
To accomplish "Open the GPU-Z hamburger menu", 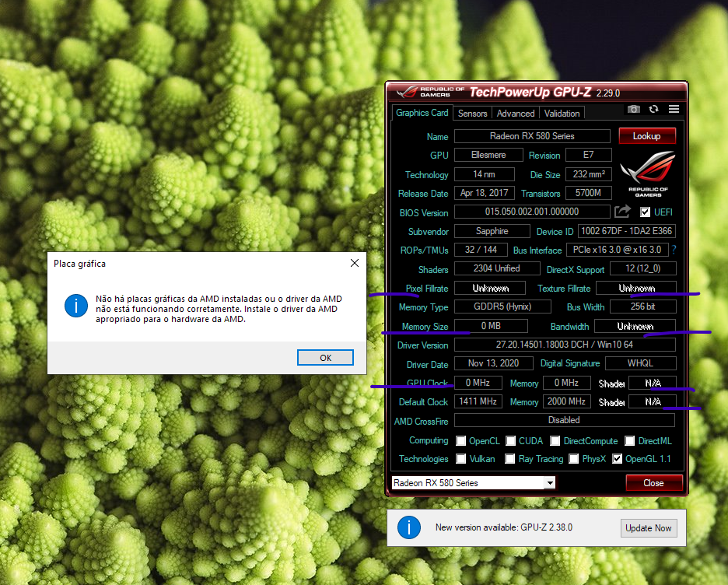I will 674,109.
